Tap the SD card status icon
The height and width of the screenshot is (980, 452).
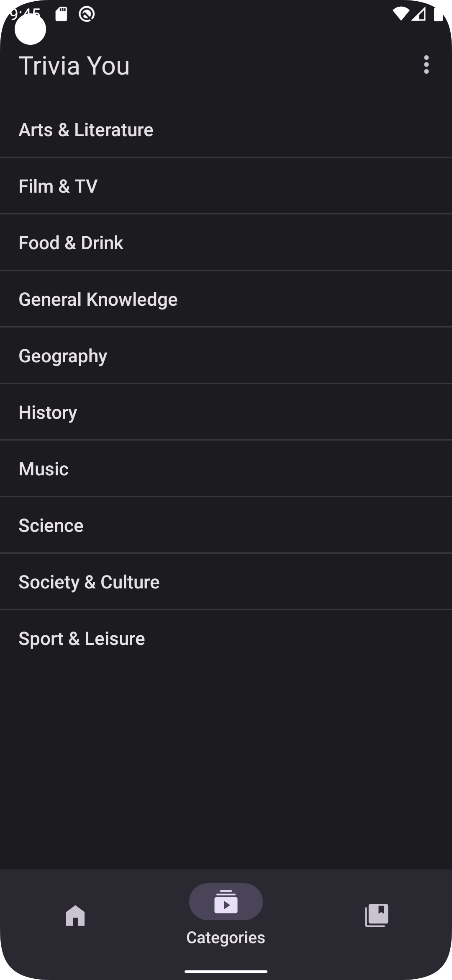coord(62,14)
